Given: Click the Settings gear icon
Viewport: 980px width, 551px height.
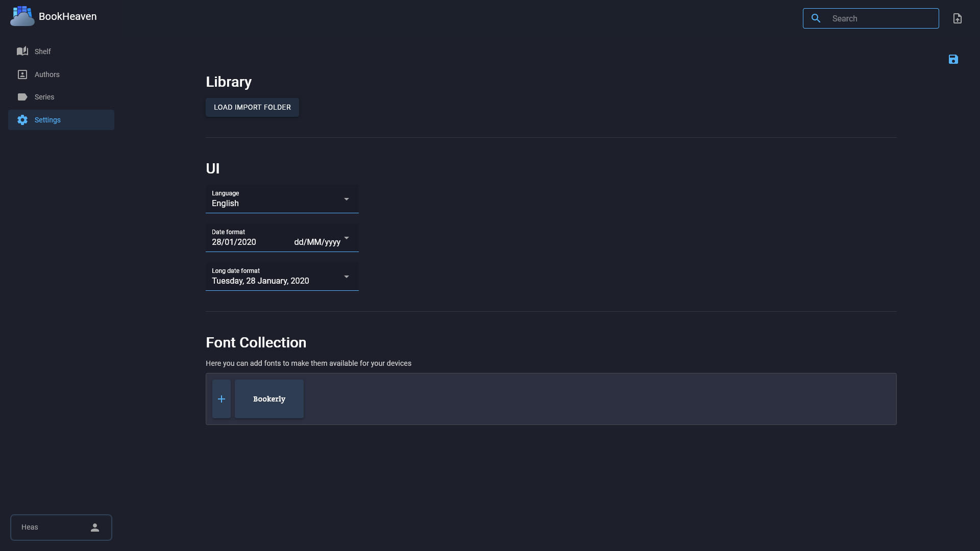Looking at the screenshot, I should (22, 120).
